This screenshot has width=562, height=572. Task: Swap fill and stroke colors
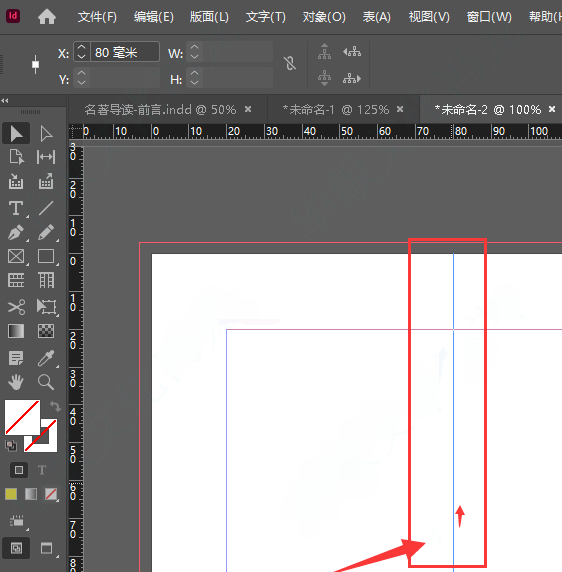55,406
